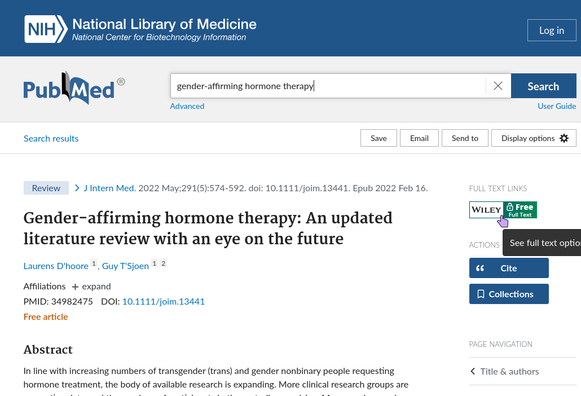Click the Log in button
Viewport: 581px width, 396px height.
[551, 30]
